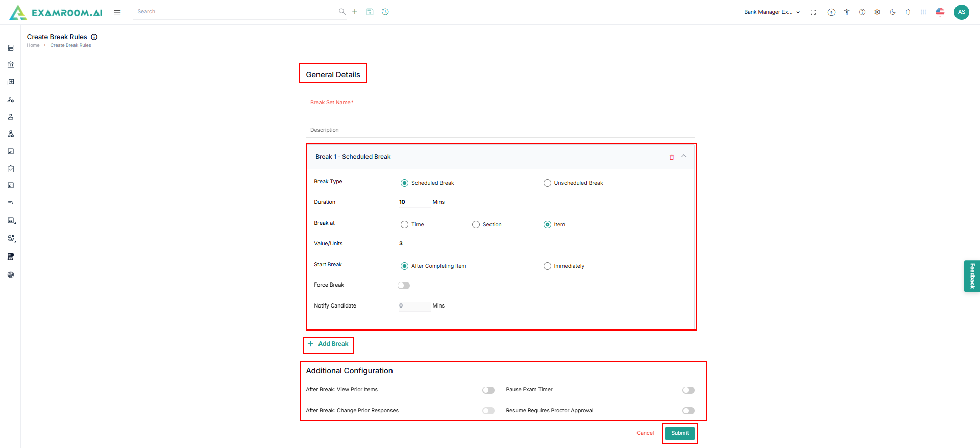Image resolution: width=980 pixels, height=448 pixels.
Task: Click the Submit button
Action: tap(679, 433)
